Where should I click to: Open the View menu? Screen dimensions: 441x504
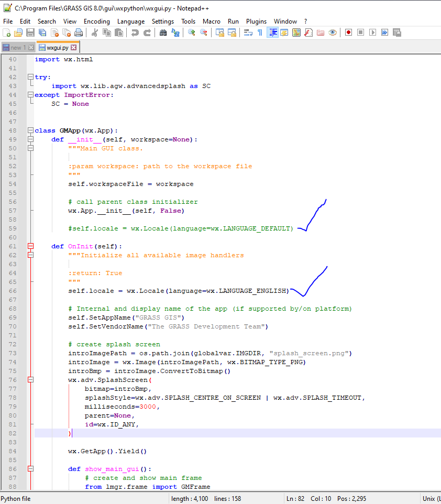click(70, 21)
